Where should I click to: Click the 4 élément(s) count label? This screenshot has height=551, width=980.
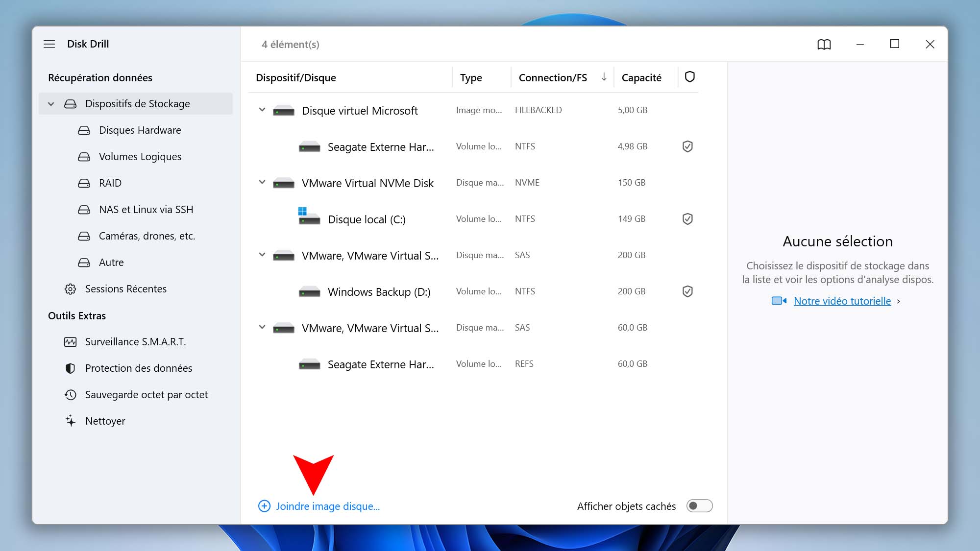[x=290, y=45]
